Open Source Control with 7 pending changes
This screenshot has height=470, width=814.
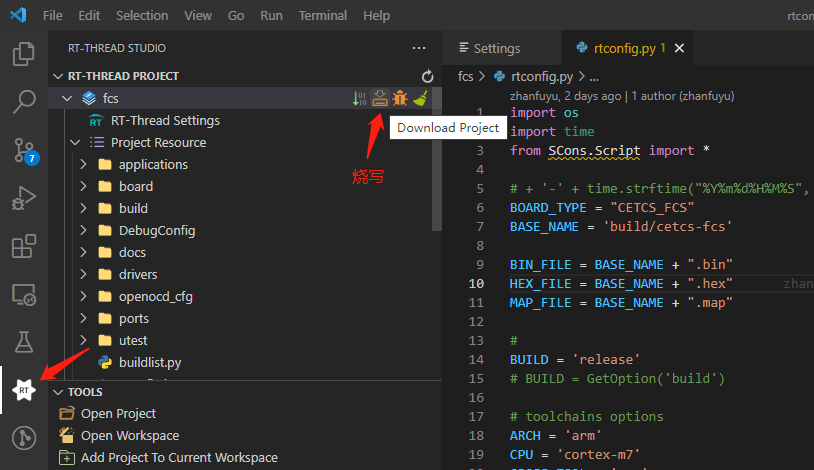(24, 151)
